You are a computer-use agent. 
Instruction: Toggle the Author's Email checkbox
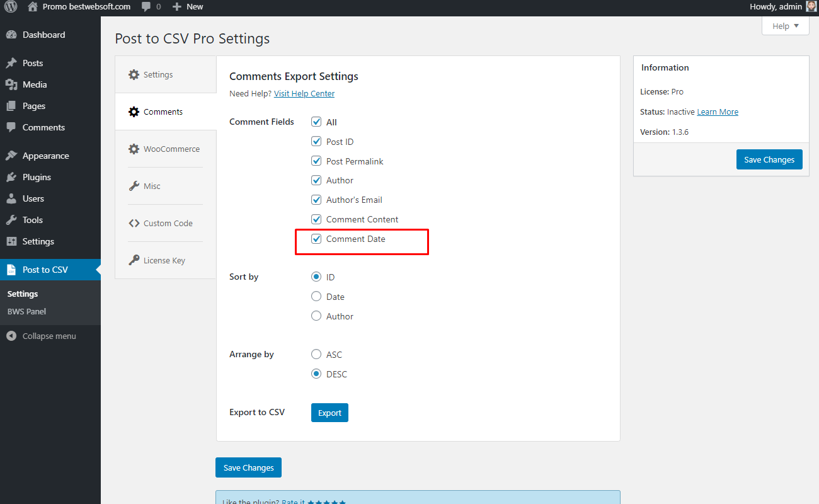[316, 200]
